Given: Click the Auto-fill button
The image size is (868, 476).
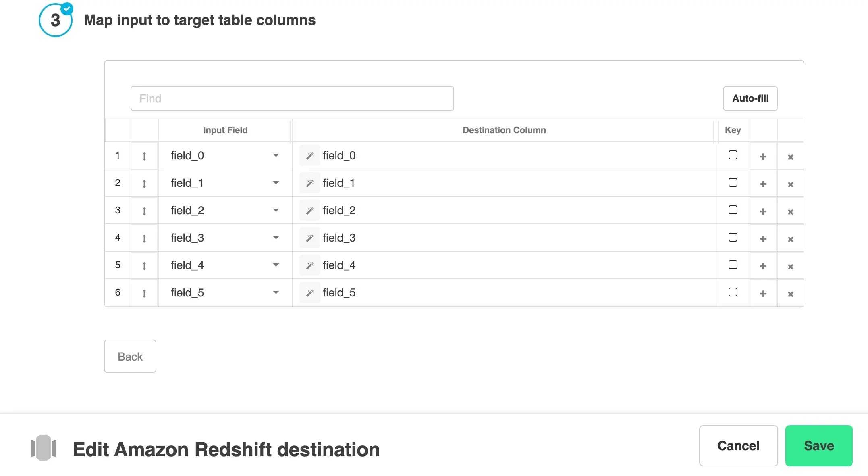Looking at the screenshot, I should point(750,98).
